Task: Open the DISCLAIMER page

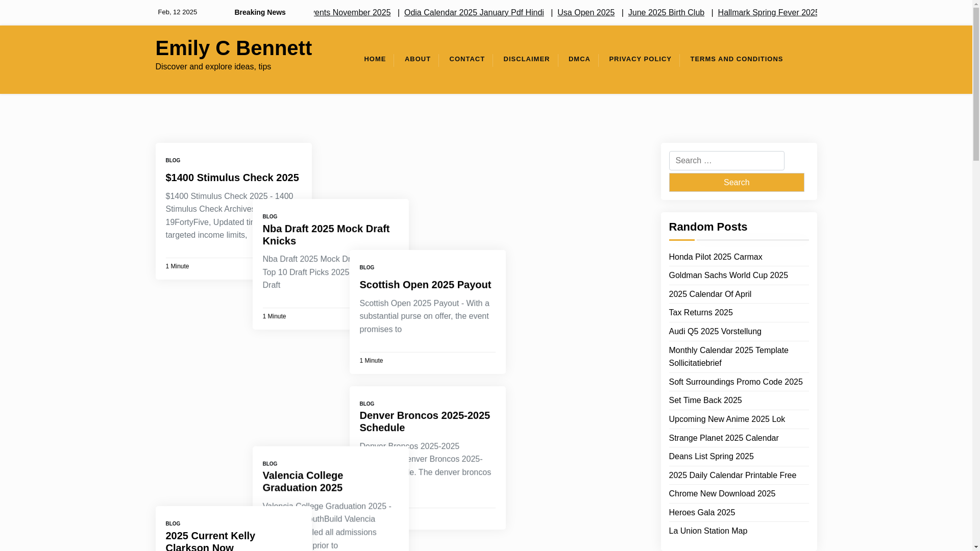Action: click(x=526, y=59)
